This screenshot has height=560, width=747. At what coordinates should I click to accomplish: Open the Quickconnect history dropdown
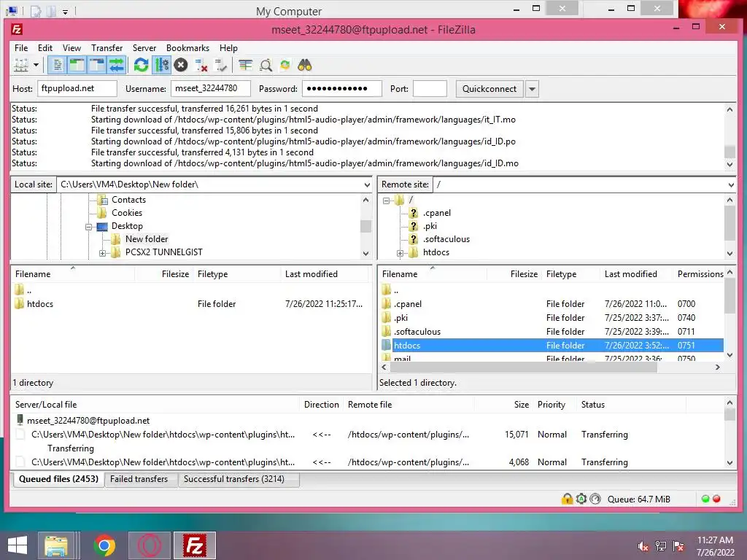pyautogui.click(x=532, y=88)
